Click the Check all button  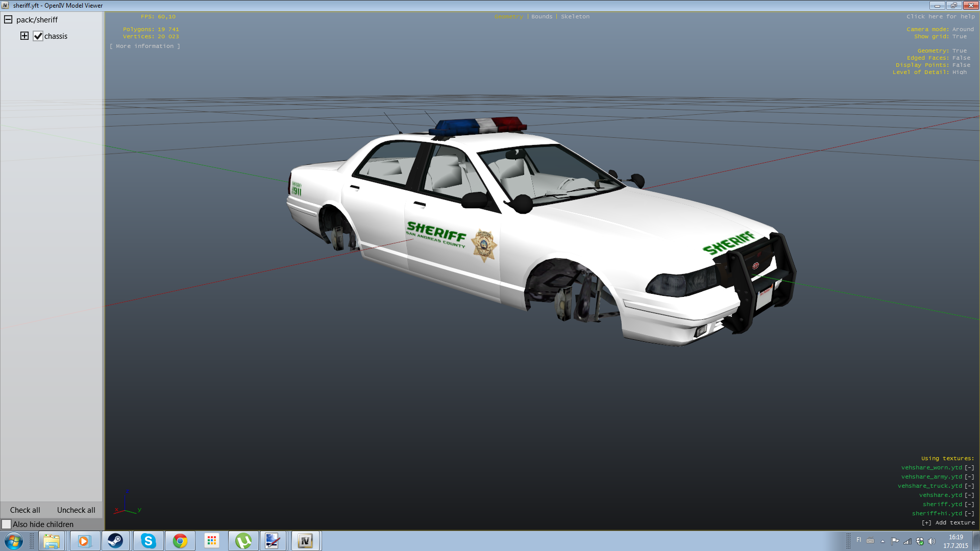(25, 510)
